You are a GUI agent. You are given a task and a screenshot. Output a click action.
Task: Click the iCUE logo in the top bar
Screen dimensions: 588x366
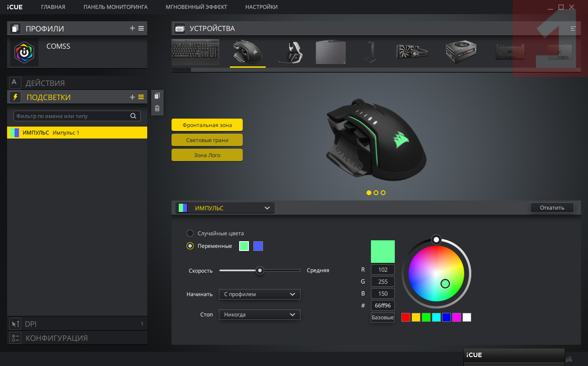tap(15, 7)
